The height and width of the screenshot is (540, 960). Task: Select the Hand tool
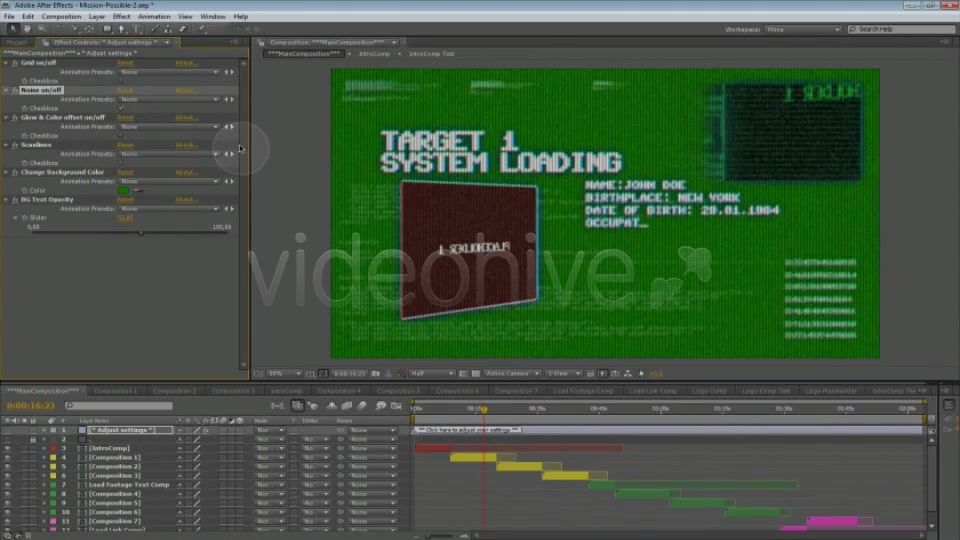(x=27, y=29)
